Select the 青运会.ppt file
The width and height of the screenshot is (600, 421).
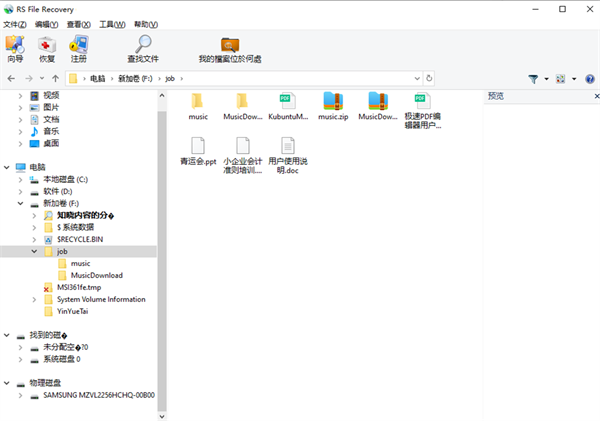click(x=198, y=151)
